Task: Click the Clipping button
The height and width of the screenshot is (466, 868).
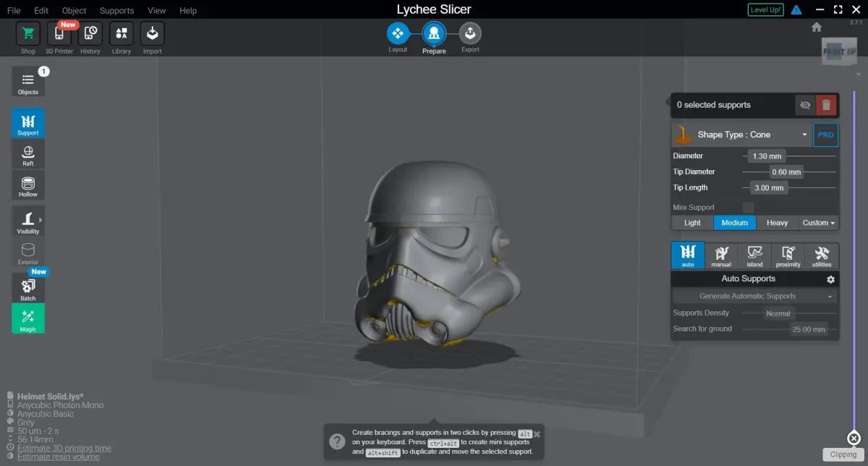Action: point(843,454)
